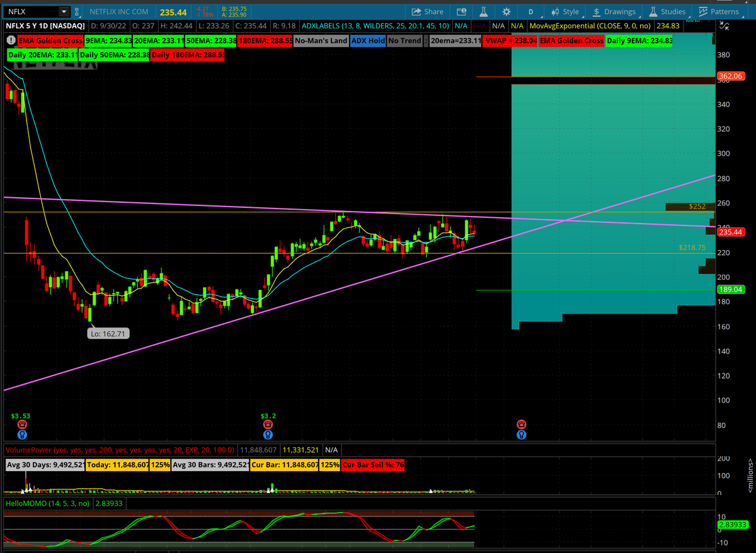Click the earnings phone icon under $3.2
The width and height of the screenshot is (756, 553).
pyautogui.click(x=268, y=425)
